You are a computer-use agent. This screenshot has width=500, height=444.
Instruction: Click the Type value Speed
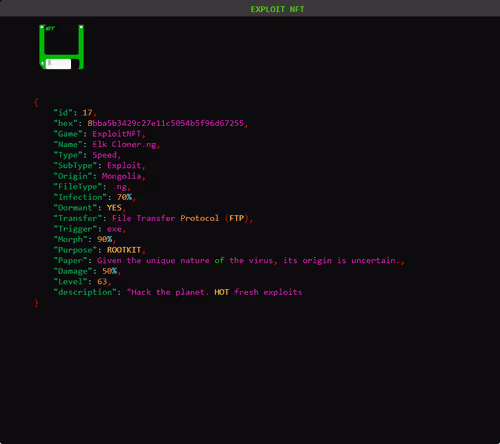(x=104, y=155)
